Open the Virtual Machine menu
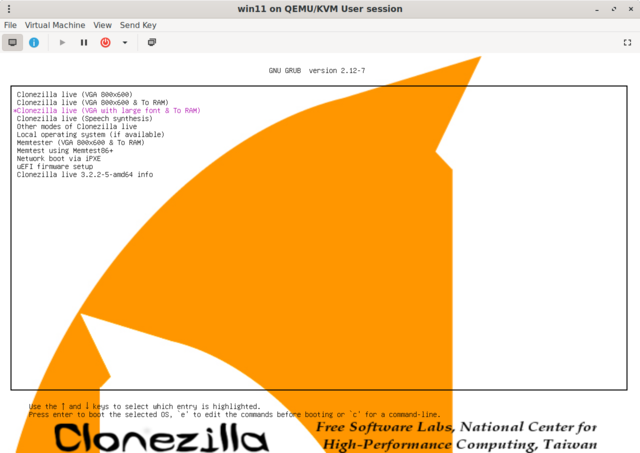Viewport: 640px width, 453px height. pyautogui.click(x=55, y=24)
